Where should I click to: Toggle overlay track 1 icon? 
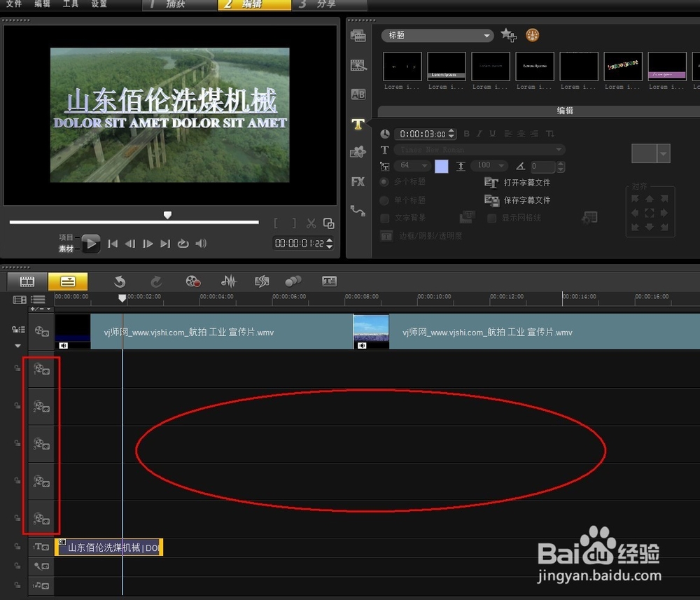pyautogui.click(x=41, y=369)
